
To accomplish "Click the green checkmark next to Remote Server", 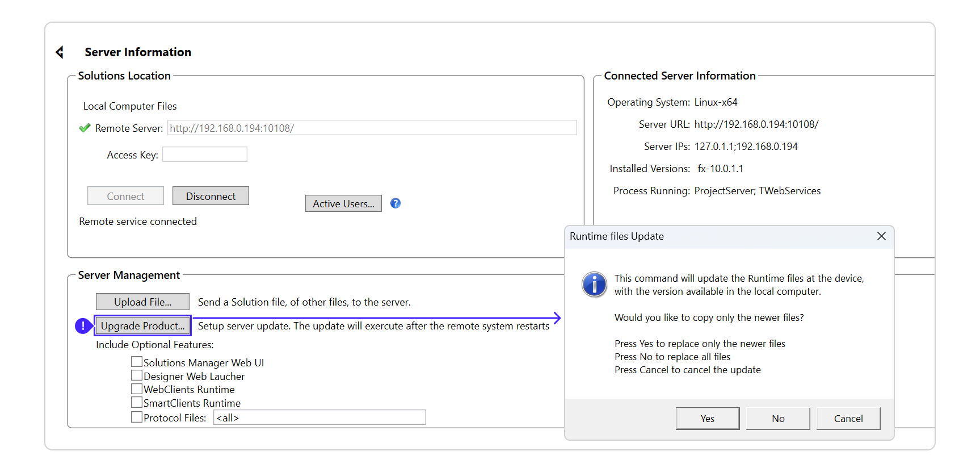I will click(x=85, y=128).
